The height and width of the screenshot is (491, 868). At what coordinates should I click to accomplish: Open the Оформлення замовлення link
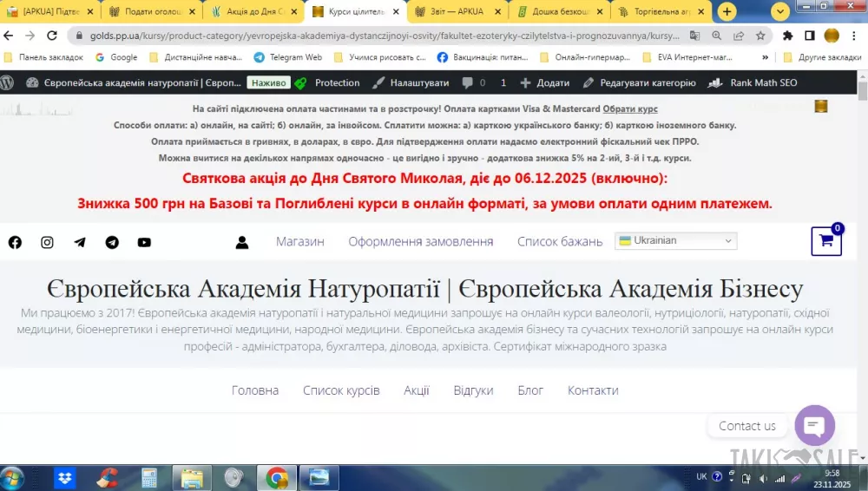point(420,241)
